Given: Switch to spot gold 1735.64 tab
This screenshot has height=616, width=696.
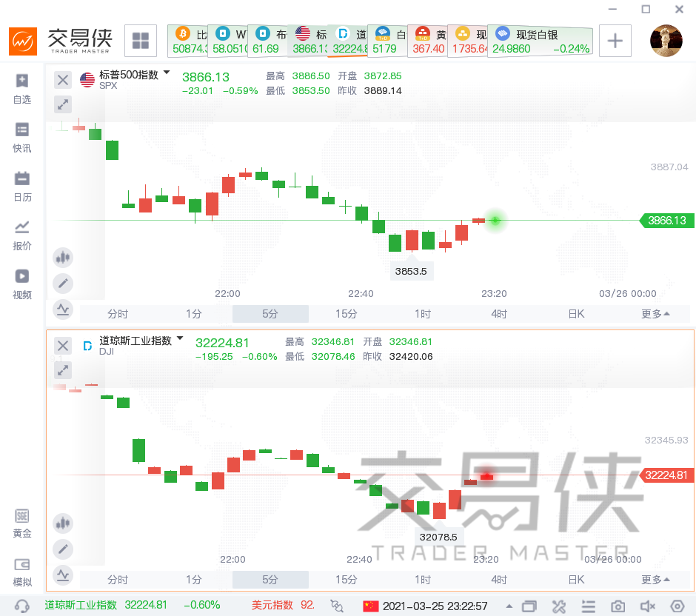Looking at the screenshot, I should (468, 41).
